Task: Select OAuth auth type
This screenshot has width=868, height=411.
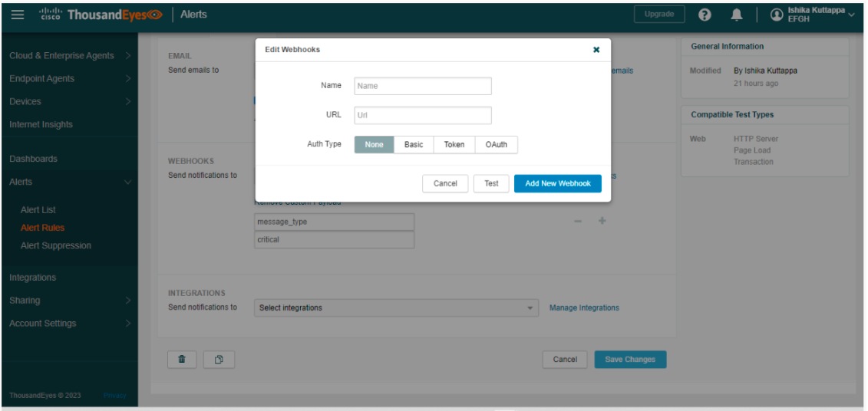Action: (496, 145)
